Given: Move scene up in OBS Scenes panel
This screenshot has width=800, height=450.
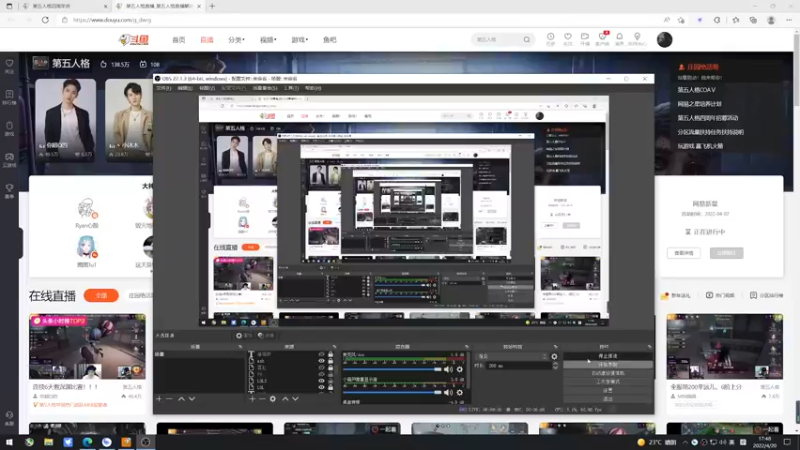Looking at the screenshot, I should click(181, 398).
